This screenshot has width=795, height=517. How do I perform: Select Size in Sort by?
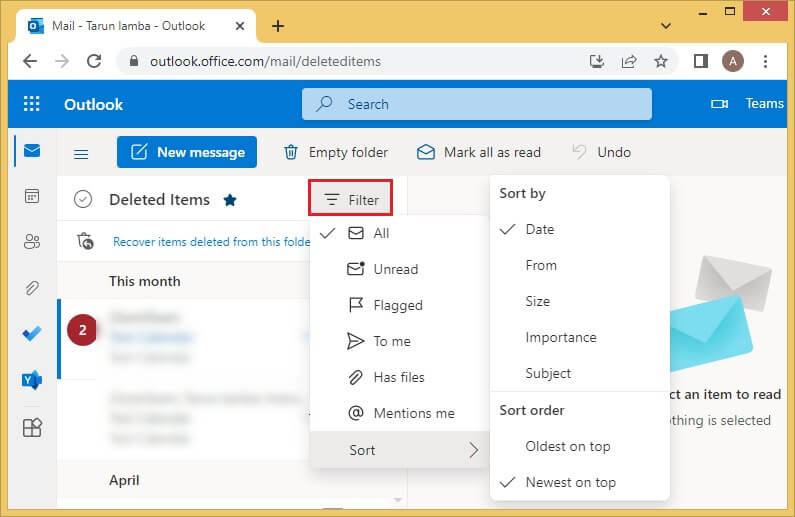(x=580, y=302)
